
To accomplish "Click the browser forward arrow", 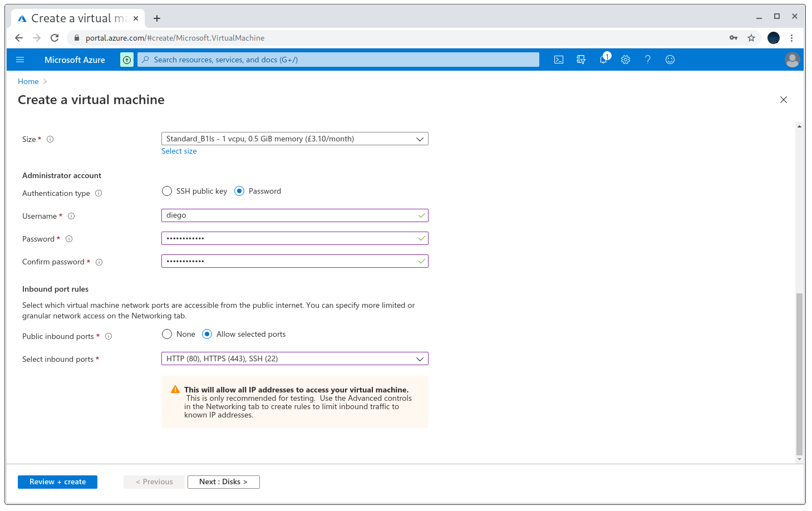I will tap(37, 38).
